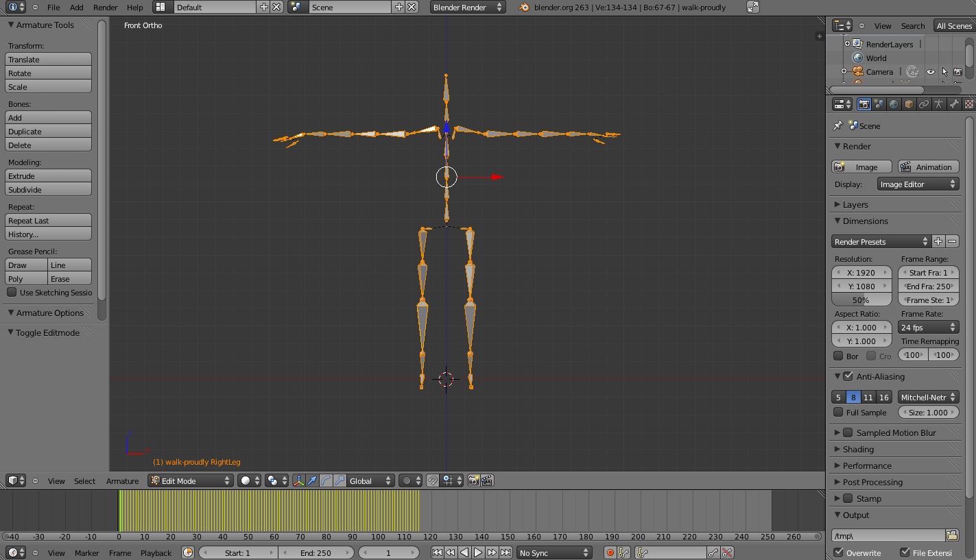Enable the Border render checkbox
This screenshot has height=560, width=976.
[838, 356]
